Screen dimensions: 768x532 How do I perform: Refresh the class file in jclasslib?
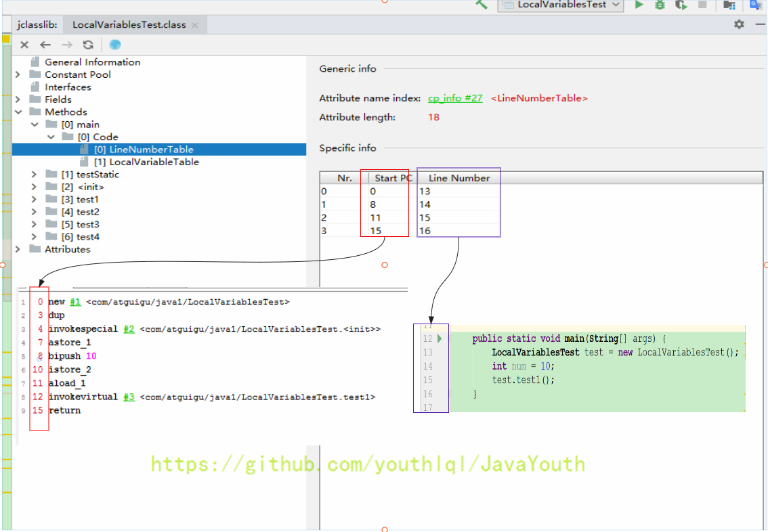coord(88,45)
